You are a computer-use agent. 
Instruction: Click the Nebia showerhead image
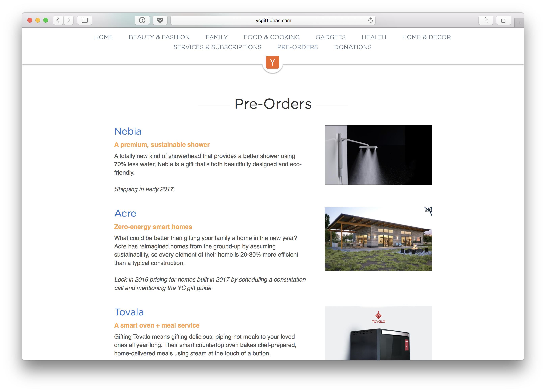click(x=378, y=155)
